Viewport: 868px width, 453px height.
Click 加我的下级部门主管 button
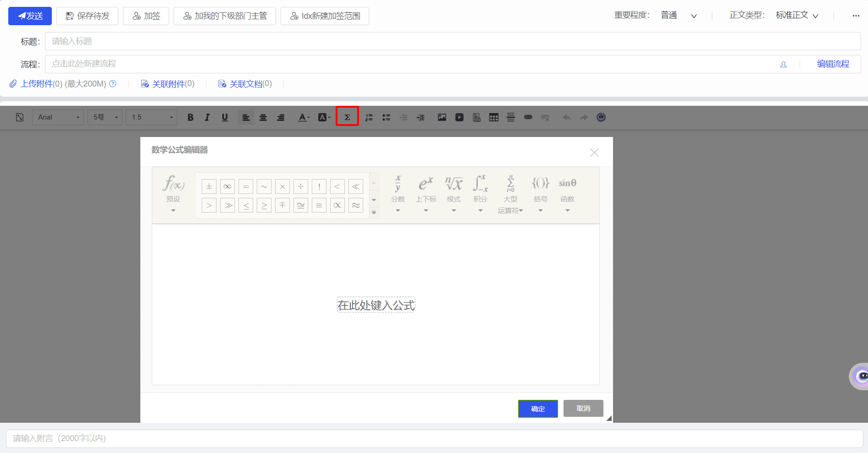(225, 16)
